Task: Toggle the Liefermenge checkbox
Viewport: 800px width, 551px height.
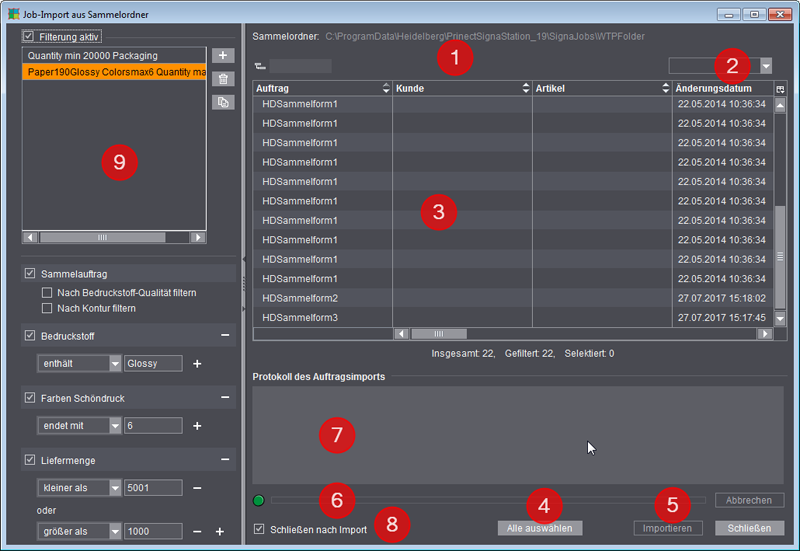Action: (30, 460)
